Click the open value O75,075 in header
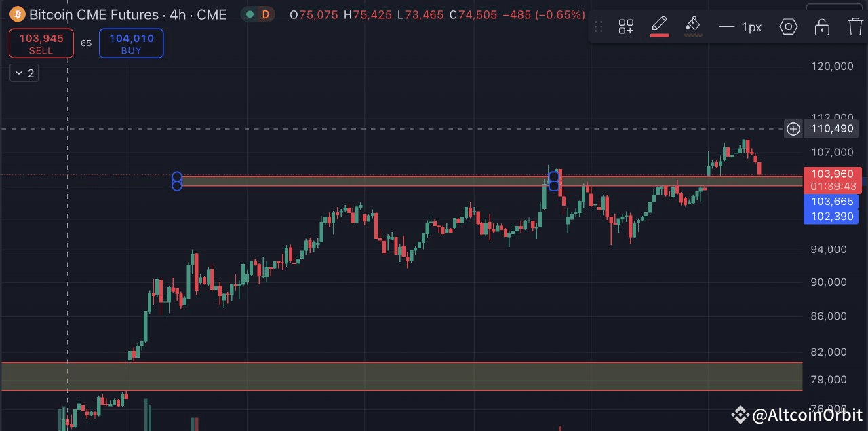868x431 pixels. (313, 15)
